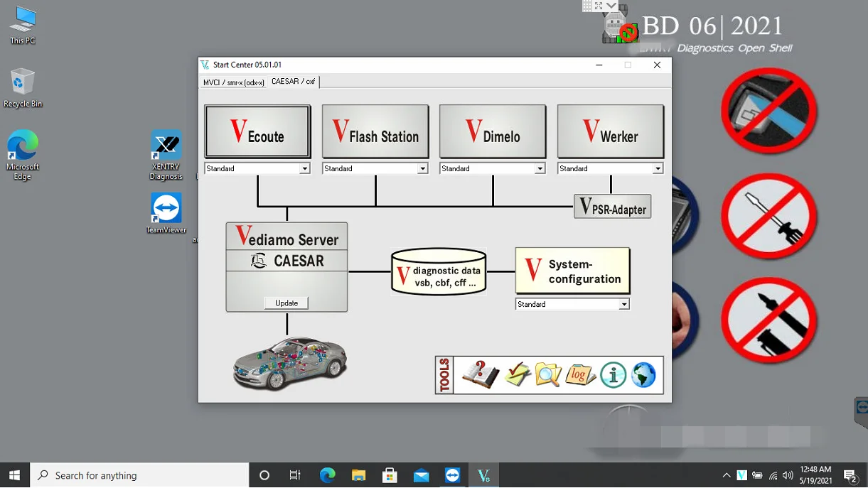Expand the System-configuration Standard dropdown
Image resolution: width=868 pixels, height=488 pixels.
pos(623,305)
